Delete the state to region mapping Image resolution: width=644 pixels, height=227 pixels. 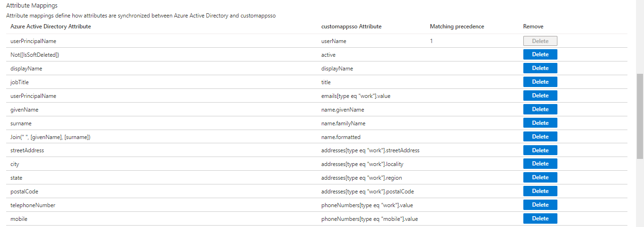point(540,177)
